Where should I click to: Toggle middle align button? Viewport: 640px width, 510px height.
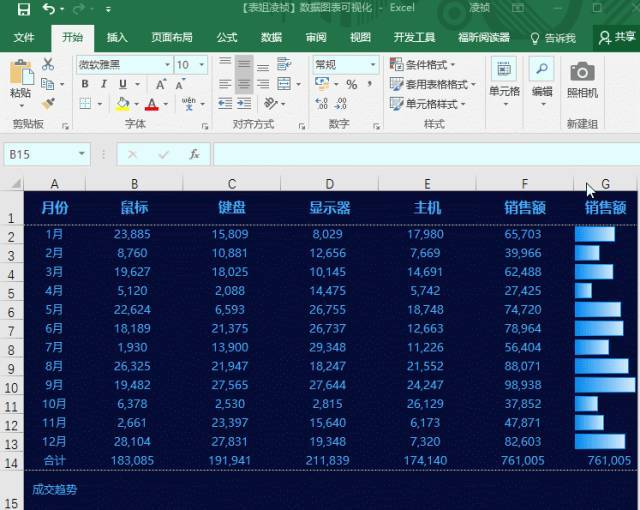244,64
